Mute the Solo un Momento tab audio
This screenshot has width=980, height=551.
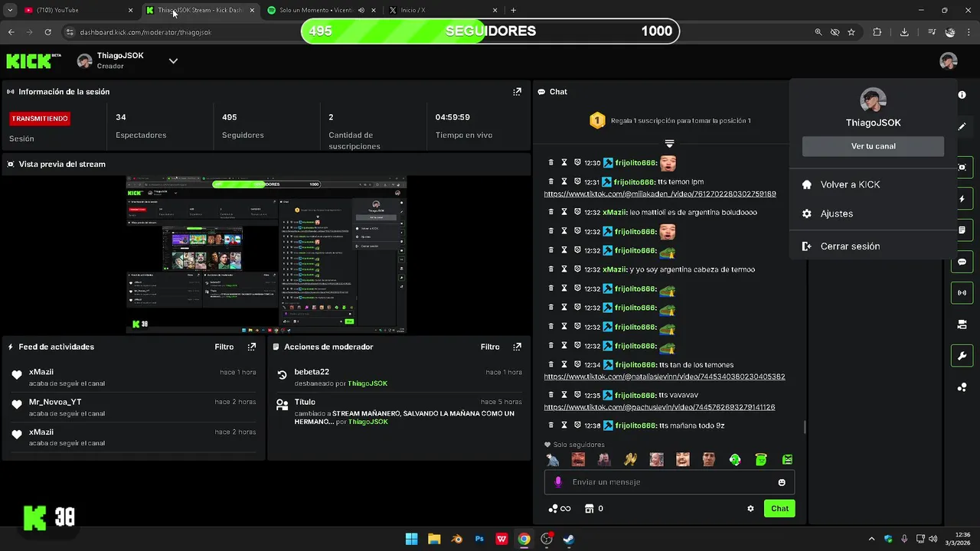(361, 11)
